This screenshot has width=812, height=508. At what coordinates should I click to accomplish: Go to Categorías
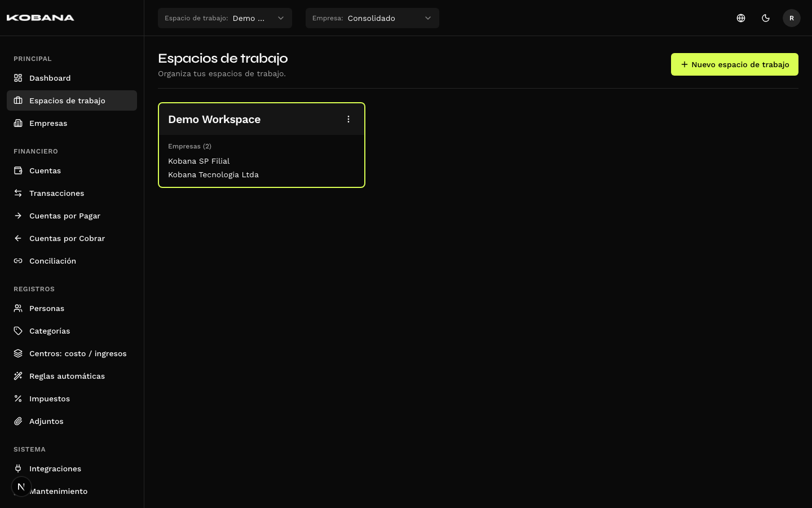pos(72,331)
